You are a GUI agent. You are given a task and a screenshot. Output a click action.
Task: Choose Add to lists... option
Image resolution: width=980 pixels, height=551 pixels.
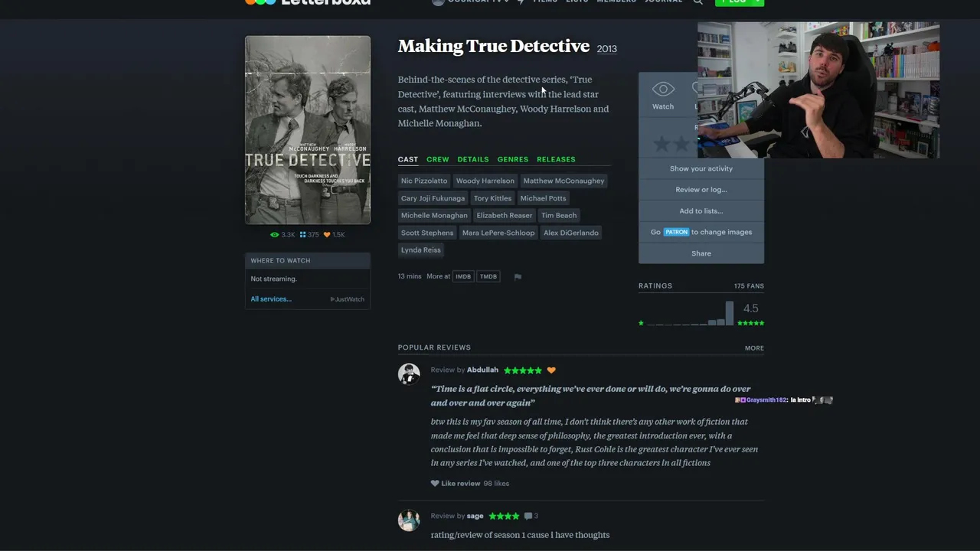coord(701,211)
